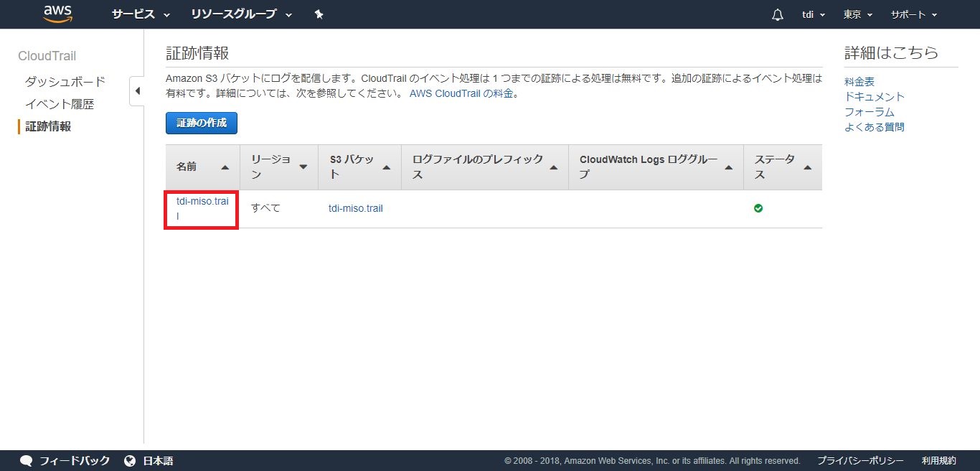The image size is (980, 471).
Task: Open the notifications bell icon
Action: pos(777,15)
